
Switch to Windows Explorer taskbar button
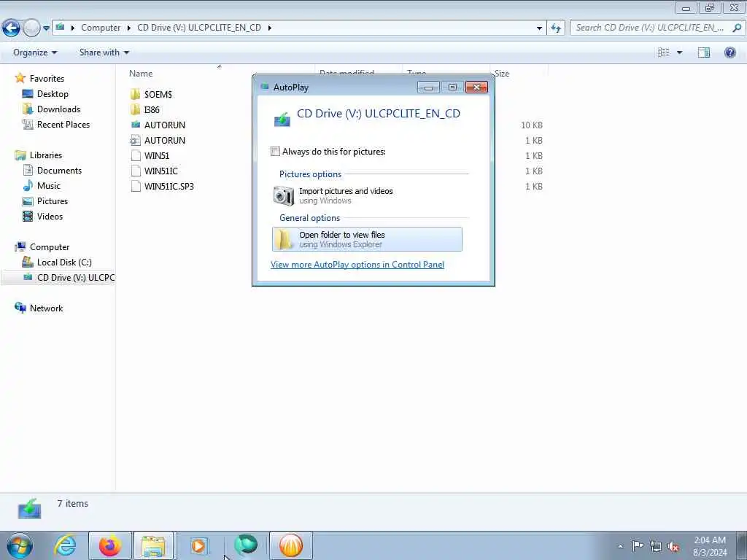tap(154, 545)
